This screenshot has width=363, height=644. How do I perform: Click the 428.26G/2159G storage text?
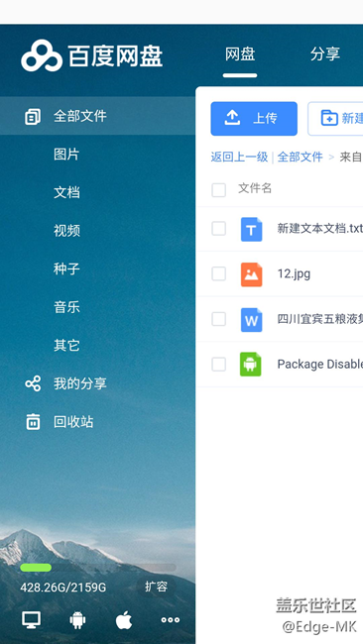pos(62,588)
